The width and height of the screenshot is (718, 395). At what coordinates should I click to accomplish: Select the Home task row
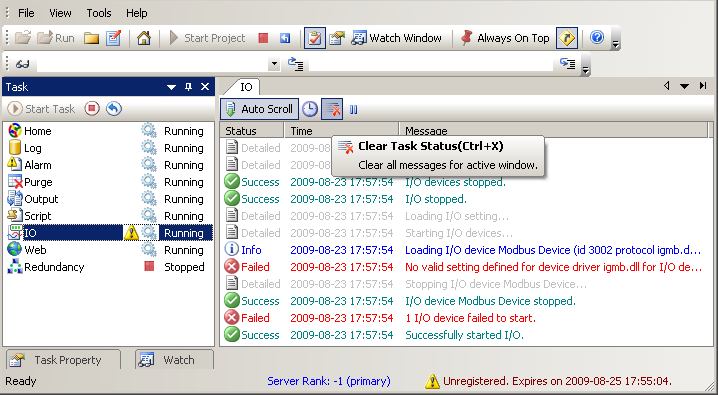pos(109,131)
